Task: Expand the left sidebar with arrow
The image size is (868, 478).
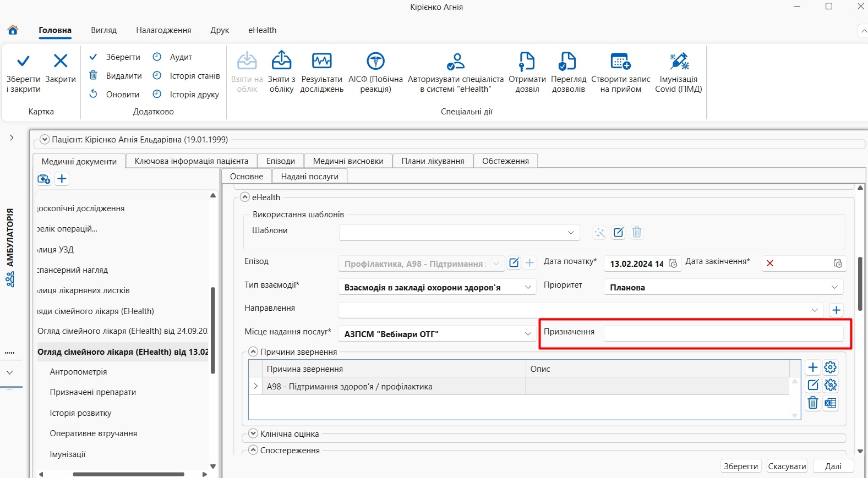Action: tap(12, 138)
